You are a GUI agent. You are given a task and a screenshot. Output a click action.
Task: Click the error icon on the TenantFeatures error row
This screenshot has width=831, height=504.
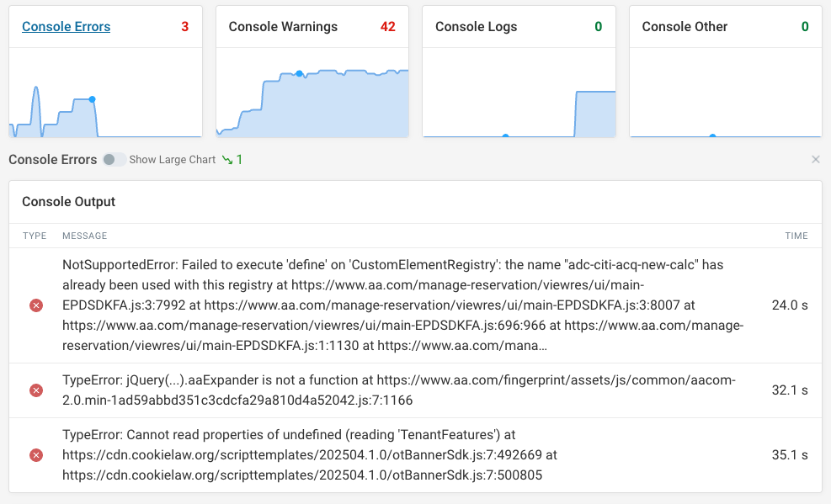(35, 454)
